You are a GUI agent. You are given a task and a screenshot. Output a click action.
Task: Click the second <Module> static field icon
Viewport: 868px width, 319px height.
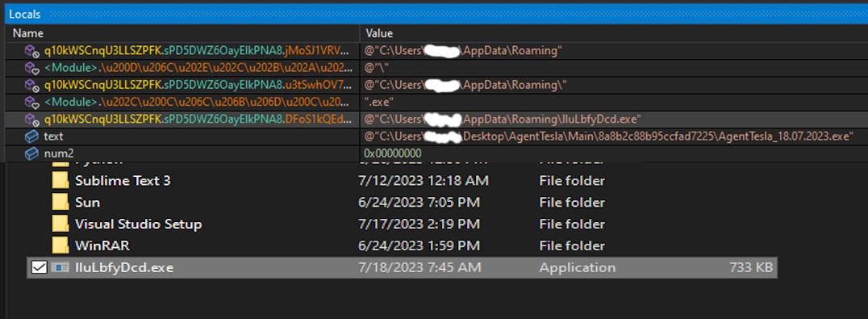pyautogui.click(x=30, y=103)
